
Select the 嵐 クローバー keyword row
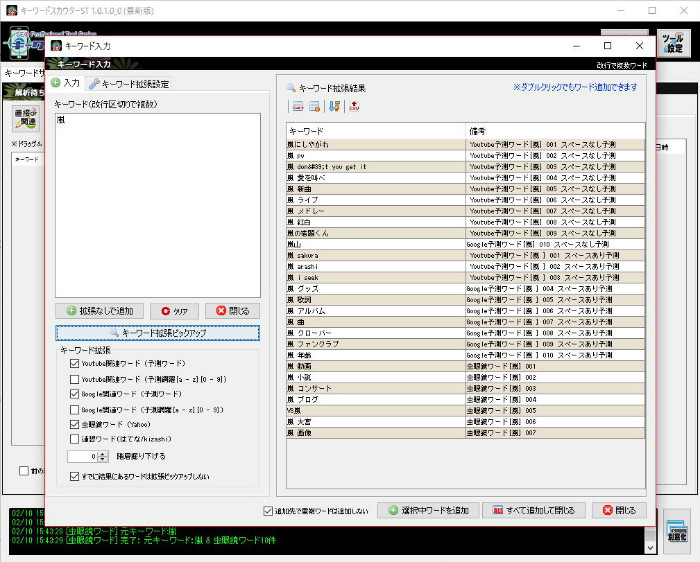point(466,333)
